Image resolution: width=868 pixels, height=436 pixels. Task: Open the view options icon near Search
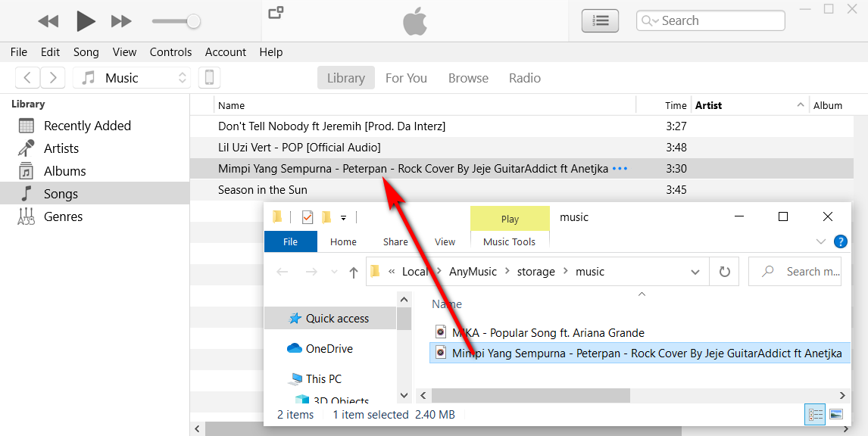(x=600, y=20)
